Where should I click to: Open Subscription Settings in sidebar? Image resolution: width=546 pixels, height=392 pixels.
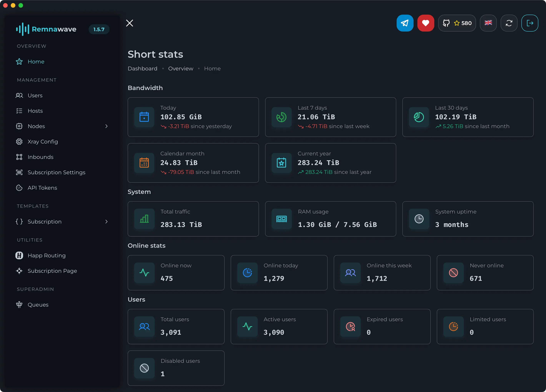pyautogui.click(x=56, y=172)
